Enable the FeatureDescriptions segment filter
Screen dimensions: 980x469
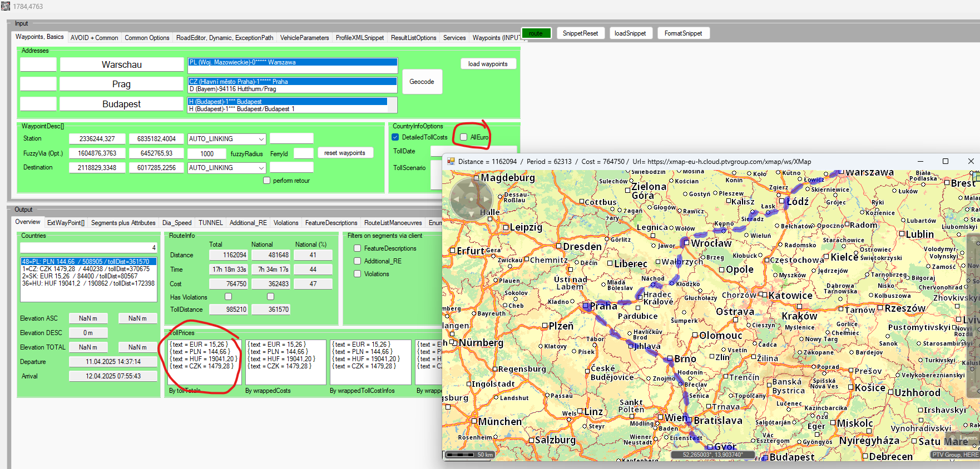click(x=358, y=248)
